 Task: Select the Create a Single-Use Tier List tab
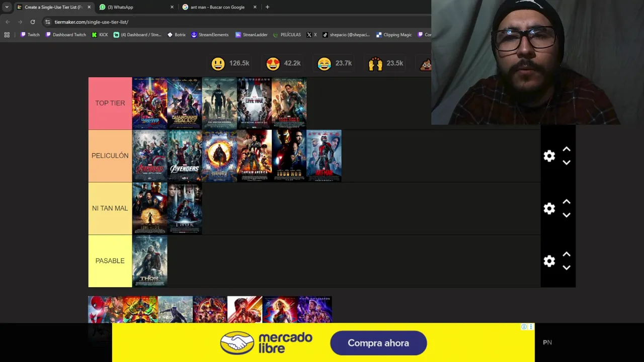[x=53, y=7]
